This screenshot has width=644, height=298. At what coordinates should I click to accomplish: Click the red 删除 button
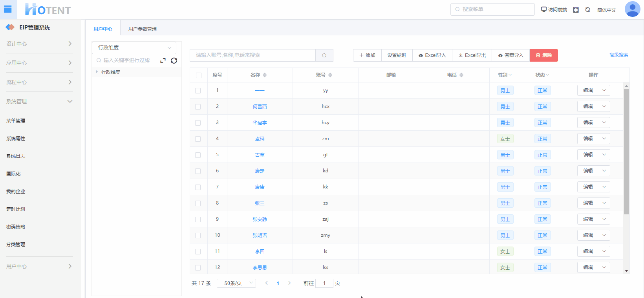[543, 55]
